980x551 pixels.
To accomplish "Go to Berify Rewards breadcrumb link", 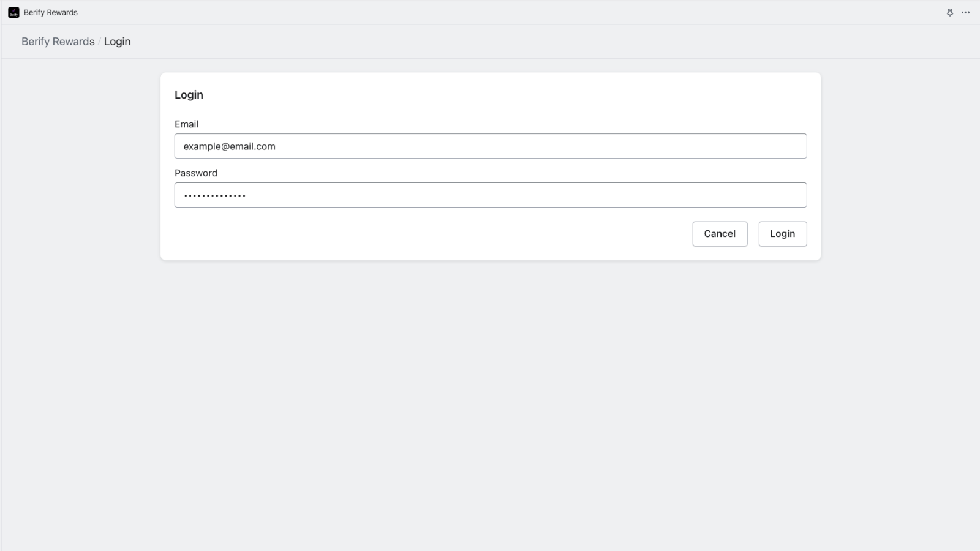I will tap(58, 42).
